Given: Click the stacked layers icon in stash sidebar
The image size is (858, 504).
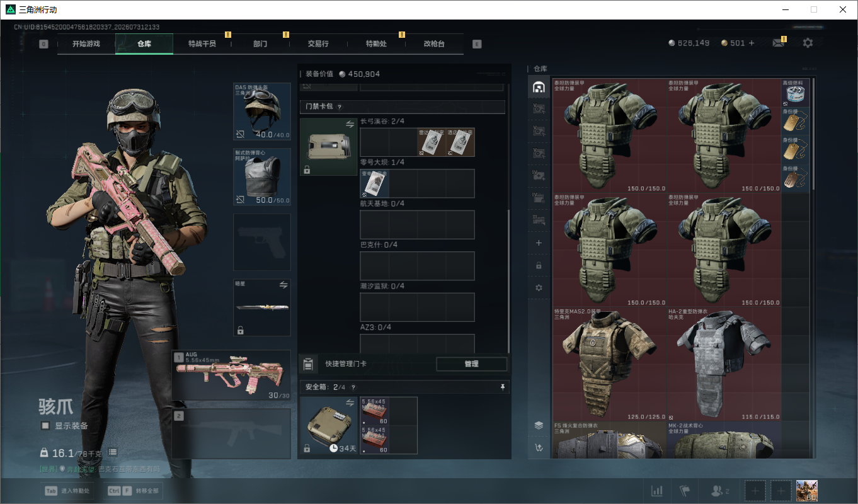Looking at the screenshot, I should pyautogui.click(x=539, y=425).
